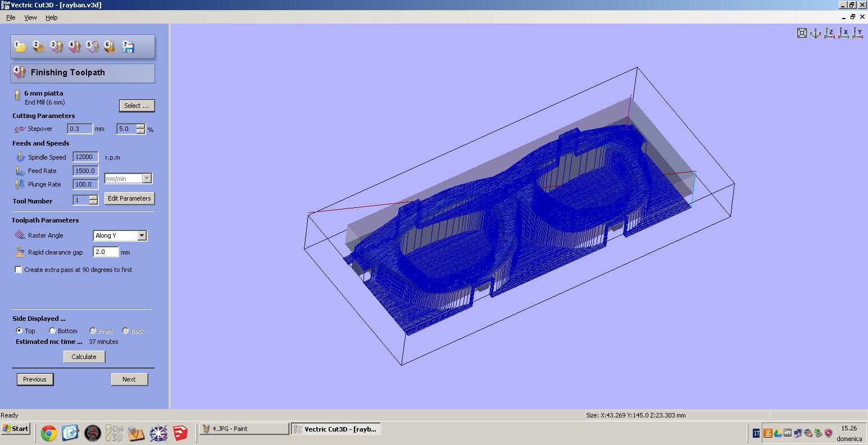This screenshot has height=445, width=868.
Task: Select the Back side radio button
Action: [x=125, y=331]
